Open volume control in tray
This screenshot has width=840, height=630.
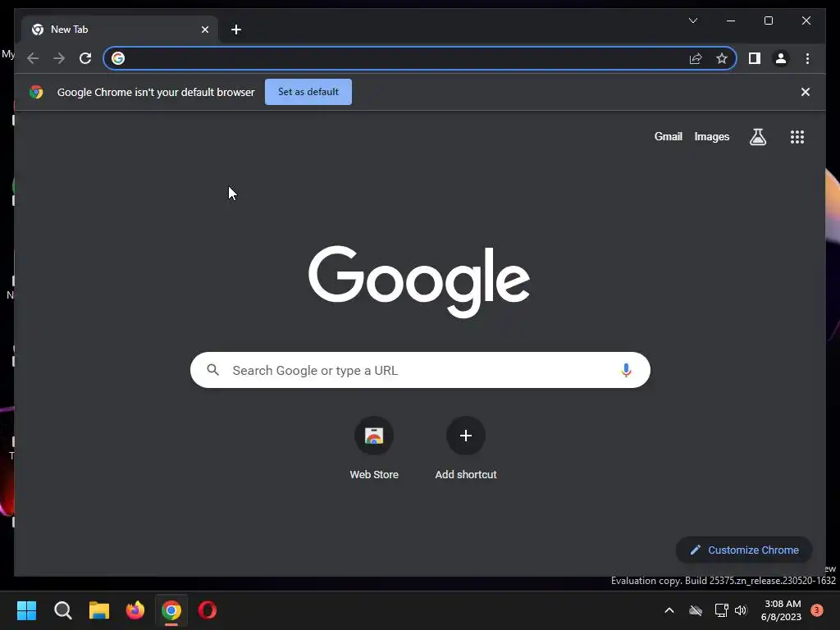(741, 610)
